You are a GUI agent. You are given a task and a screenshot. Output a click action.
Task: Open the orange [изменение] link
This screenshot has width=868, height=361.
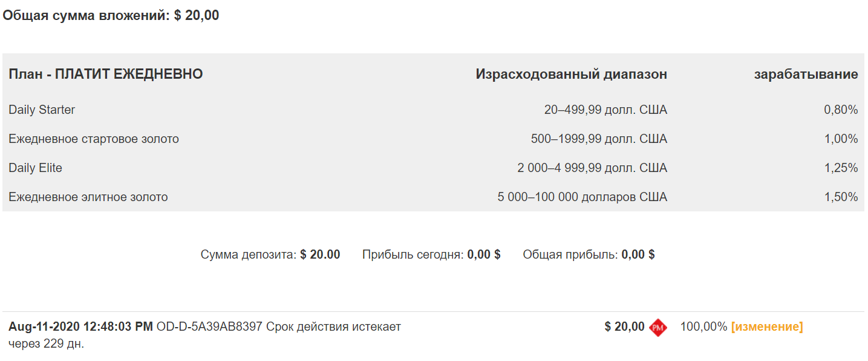click(767, 327)
